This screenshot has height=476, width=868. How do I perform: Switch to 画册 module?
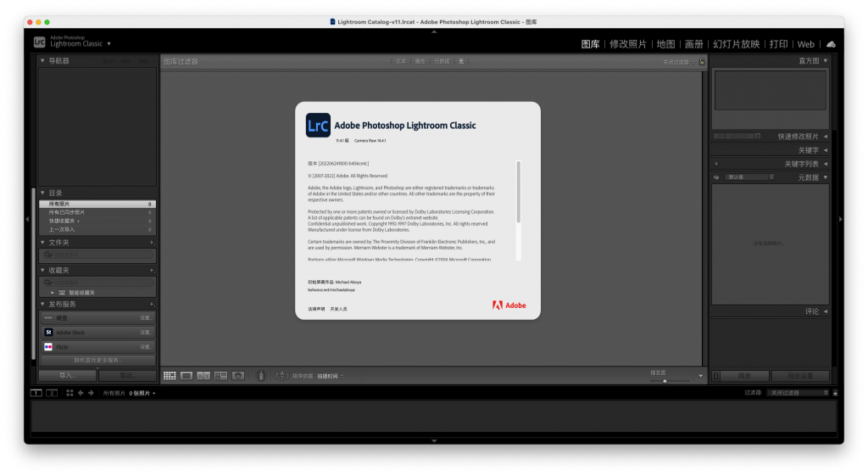click(x=693, y=44)
